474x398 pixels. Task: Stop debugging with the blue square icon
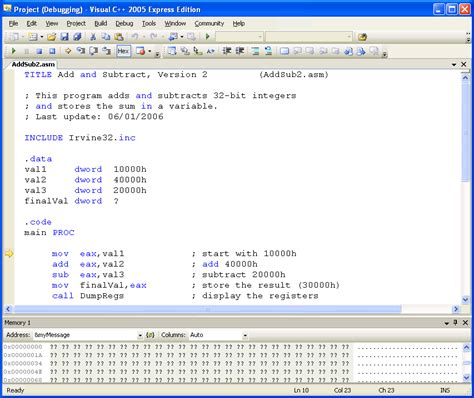pyautogui.click(x=39, y=51)
